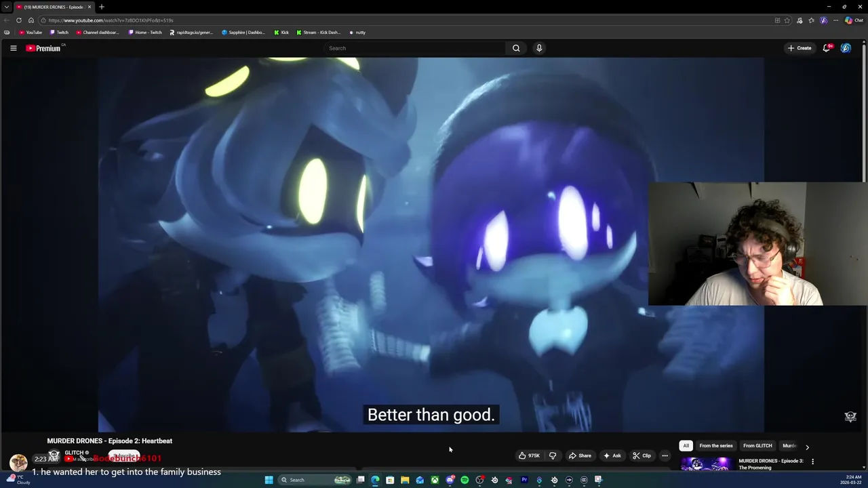
Task: Open the rapidtags.io bookmark
Action: 191,33
